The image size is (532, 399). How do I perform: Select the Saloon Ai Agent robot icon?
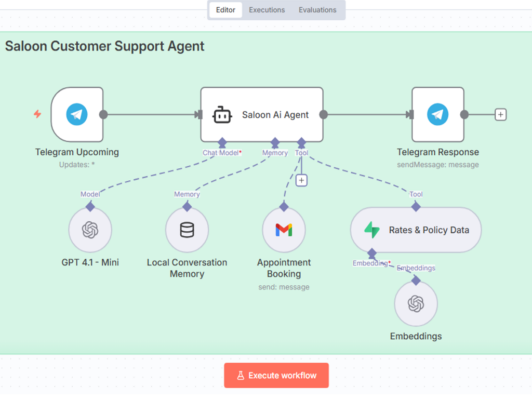222,115
